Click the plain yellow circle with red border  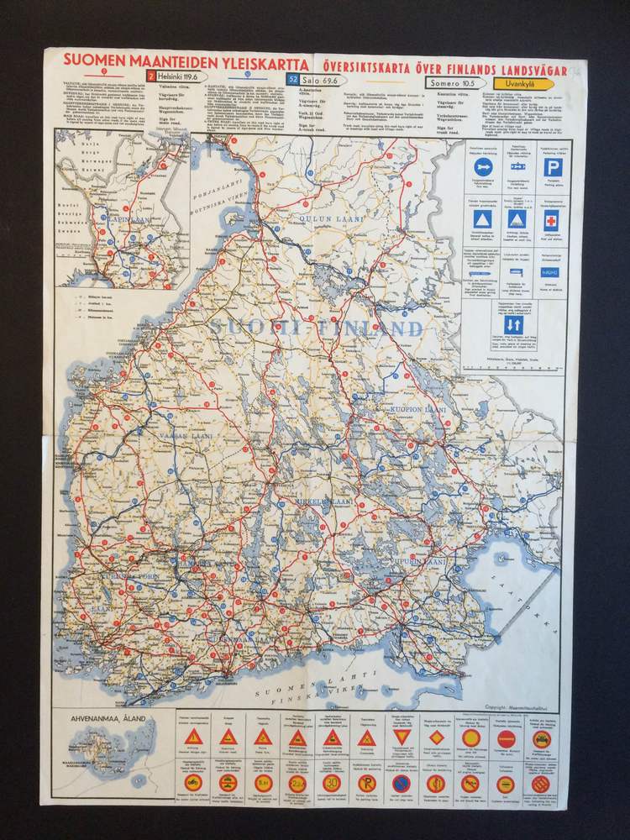point(471,738)
